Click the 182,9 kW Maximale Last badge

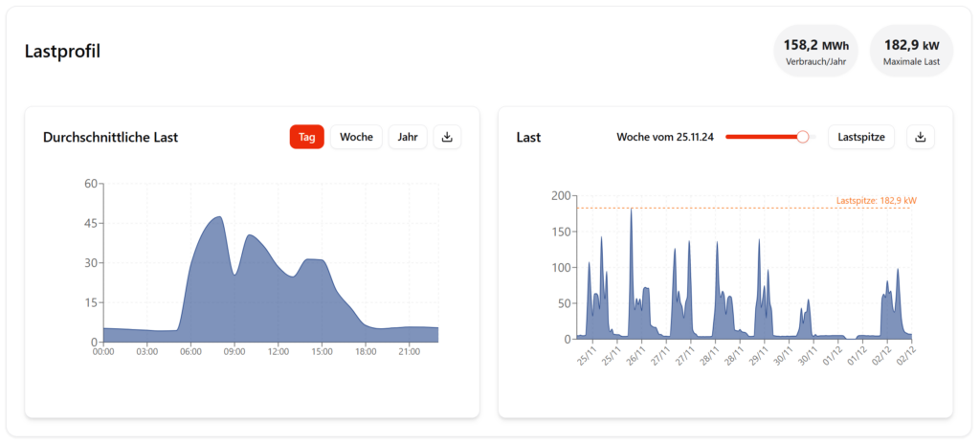pos(911,51)
